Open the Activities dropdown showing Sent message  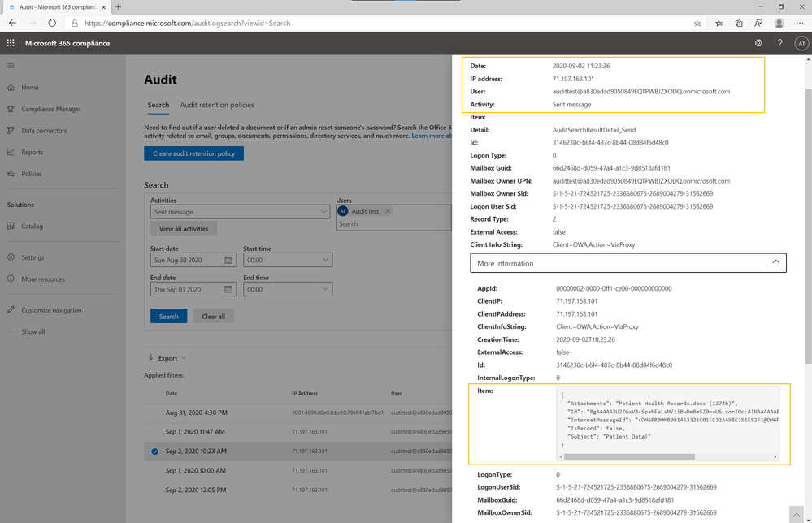241,212
